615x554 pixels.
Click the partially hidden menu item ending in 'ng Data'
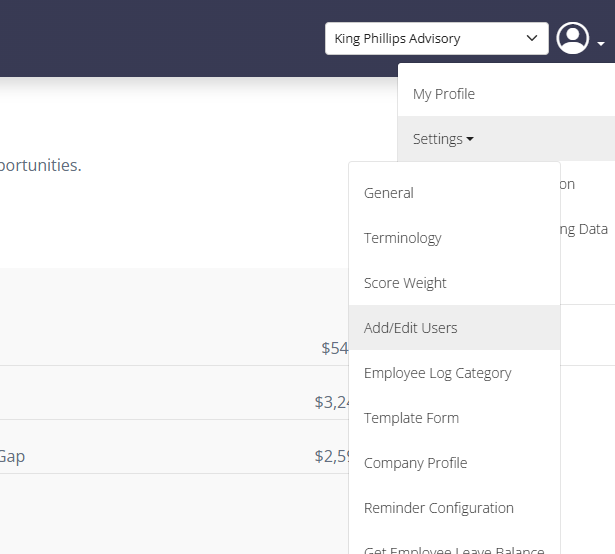point(584,229)
